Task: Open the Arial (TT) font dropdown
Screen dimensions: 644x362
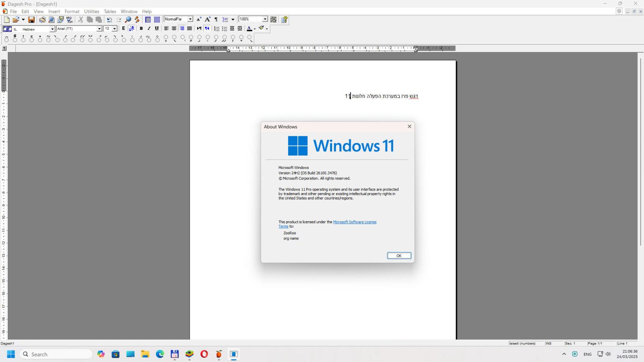Action: (99, 29)
